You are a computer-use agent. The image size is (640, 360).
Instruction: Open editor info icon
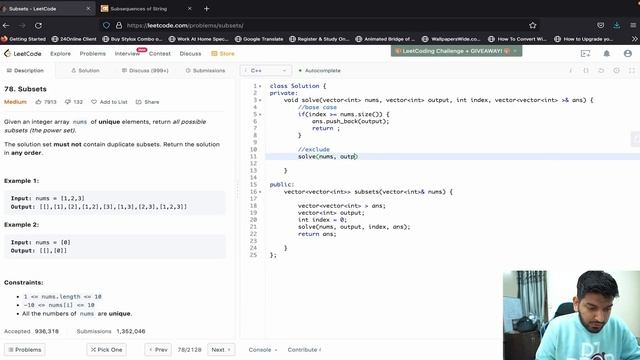pos(571,71)
